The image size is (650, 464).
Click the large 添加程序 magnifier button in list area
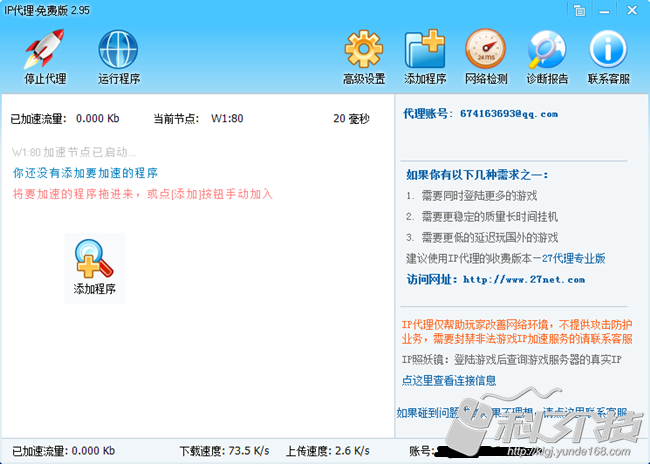[95, 268]
